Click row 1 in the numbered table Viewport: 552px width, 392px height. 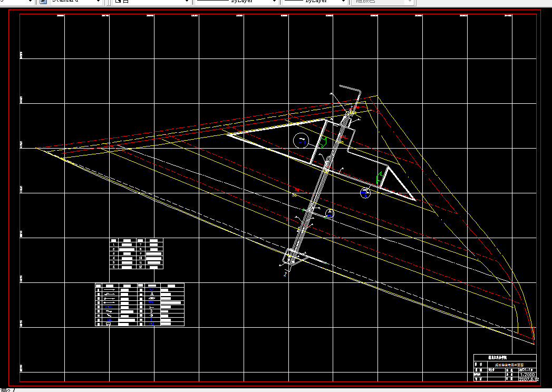pyautogui.click(x=123, y=244)
